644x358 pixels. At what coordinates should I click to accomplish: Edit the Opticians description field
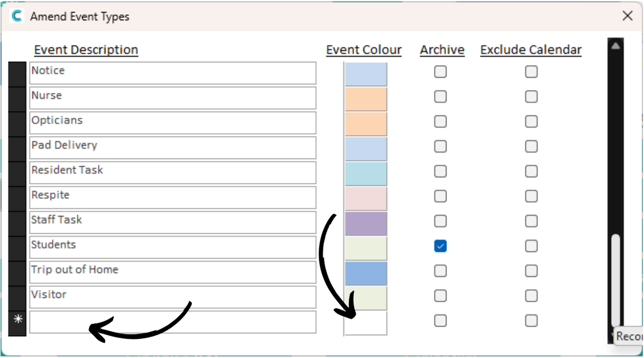173,123
